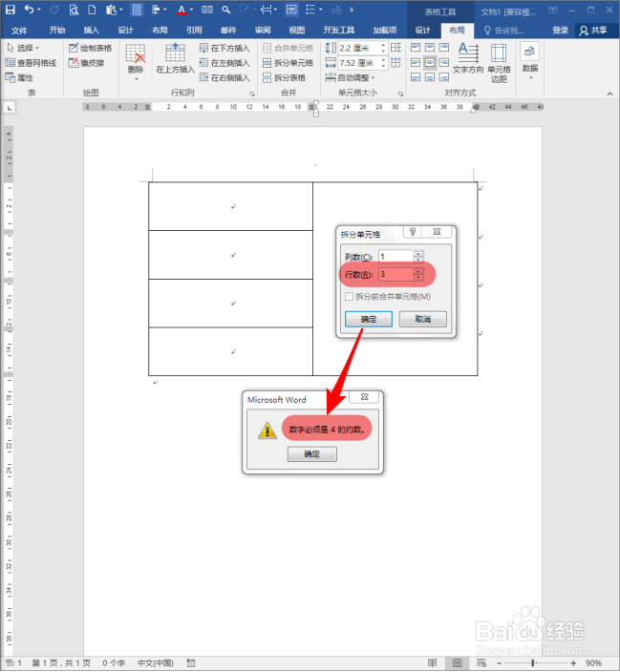
Task: Switch to the 开发工具 Developer tab
Action: tap(338, 30)
